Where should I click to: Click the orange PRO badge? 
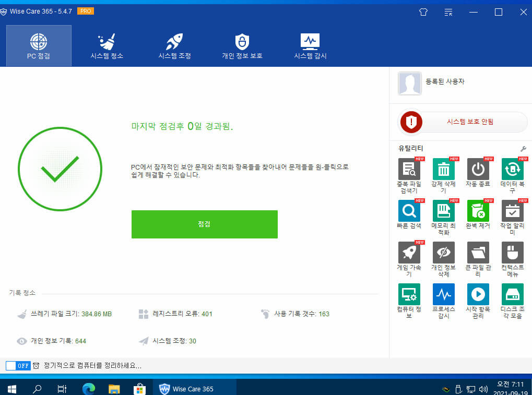86,11
